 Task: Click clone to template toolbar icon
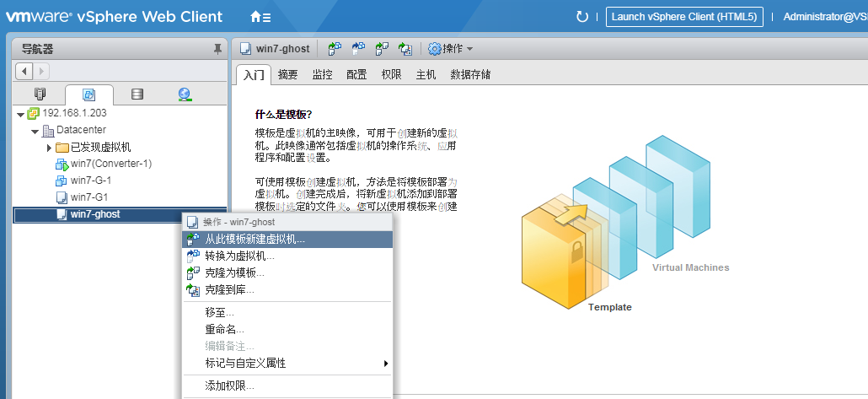(x=382, y=49)
